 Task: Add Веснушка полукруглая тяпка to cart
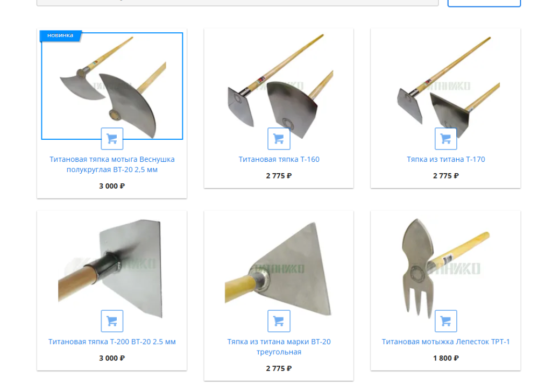click(x=112, y=139)
